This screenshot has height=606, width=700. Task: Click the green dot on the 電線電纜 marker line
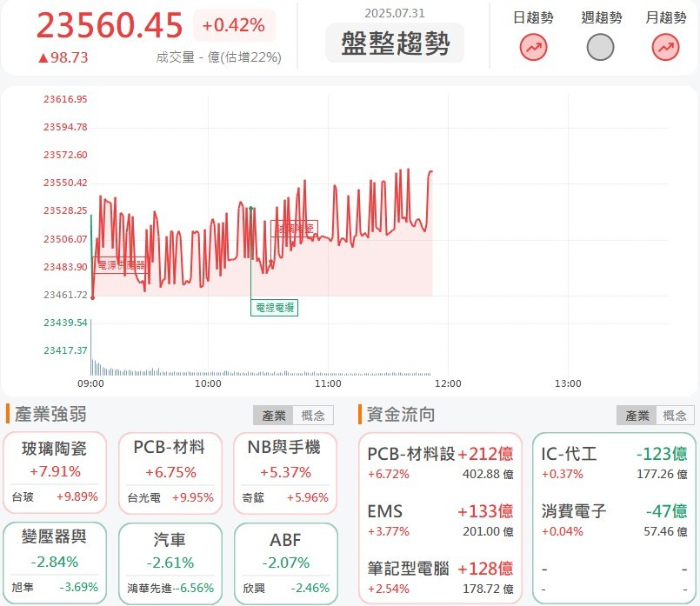coord(251,209)
